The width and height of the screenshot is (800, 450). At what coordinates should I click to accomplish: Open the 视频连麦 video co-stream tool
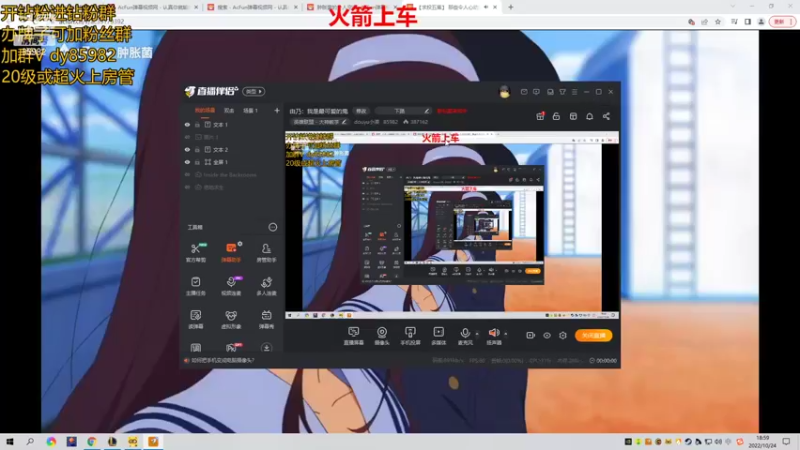(231, 286)
